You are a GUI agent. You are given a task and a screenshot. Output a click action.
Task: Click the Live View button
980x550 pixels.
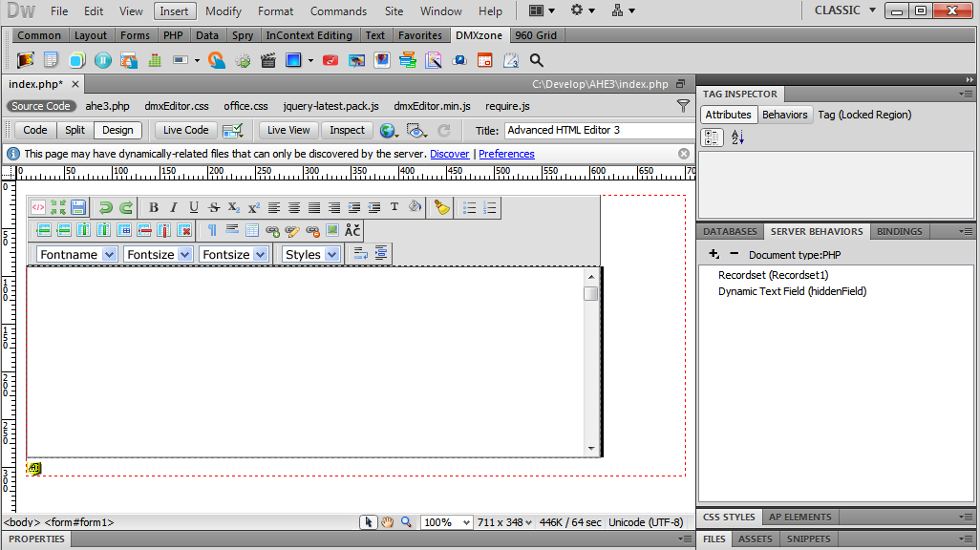click(288, 130)
